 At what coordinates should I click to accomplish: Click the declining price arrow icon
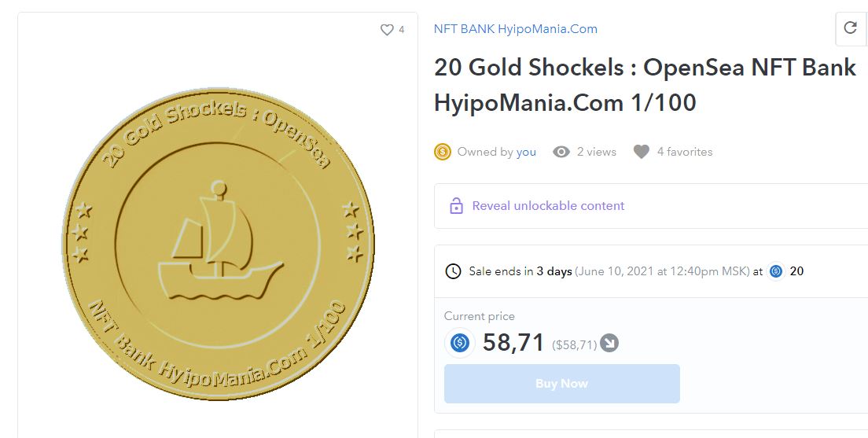pyautogui.click(x=609, y=344)
